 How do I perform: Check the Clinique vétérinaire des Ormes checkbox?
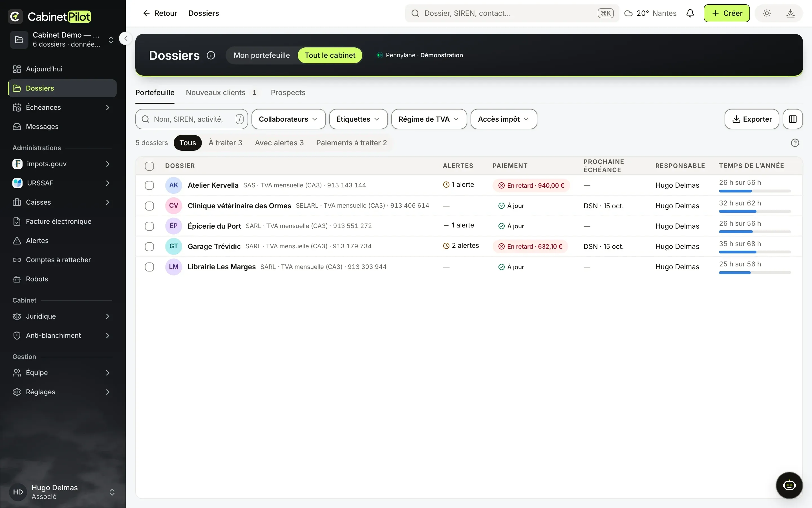(x=149, y=206)
